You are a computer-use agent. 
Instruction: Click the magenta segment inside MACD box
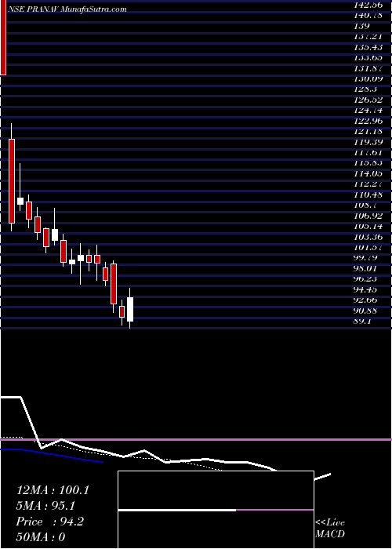274,510
